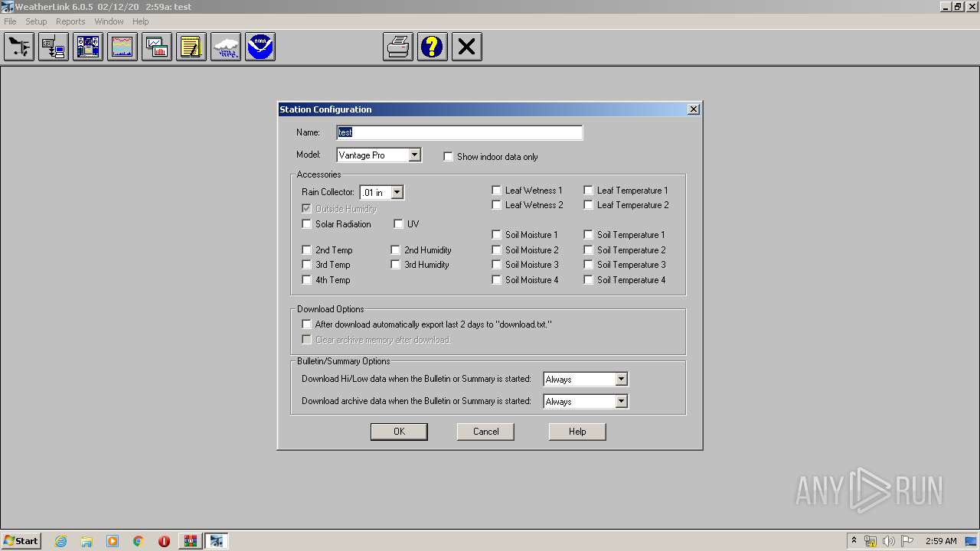The image size is (980, 551).
Task: Click the station Name input field
Action: click(x=459, y=132)
